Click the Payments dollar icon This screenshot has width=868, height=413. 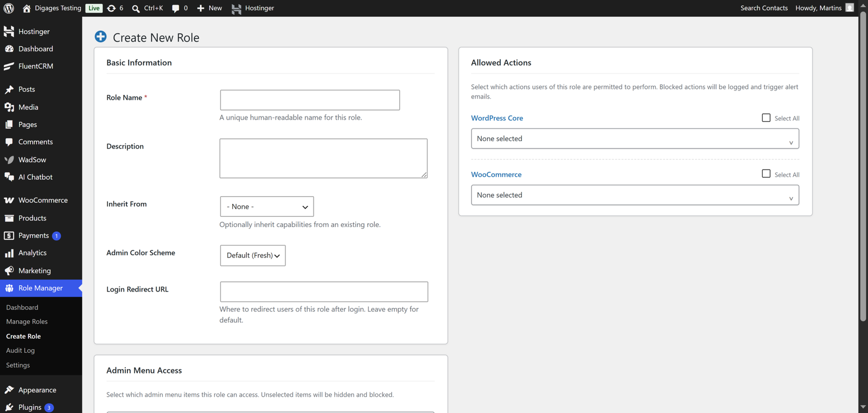coord(9,236)
